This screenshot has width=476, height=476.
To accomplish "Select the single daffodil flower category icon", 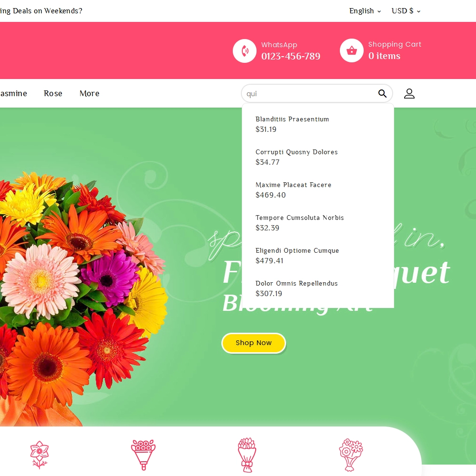I will click(39, 455).
